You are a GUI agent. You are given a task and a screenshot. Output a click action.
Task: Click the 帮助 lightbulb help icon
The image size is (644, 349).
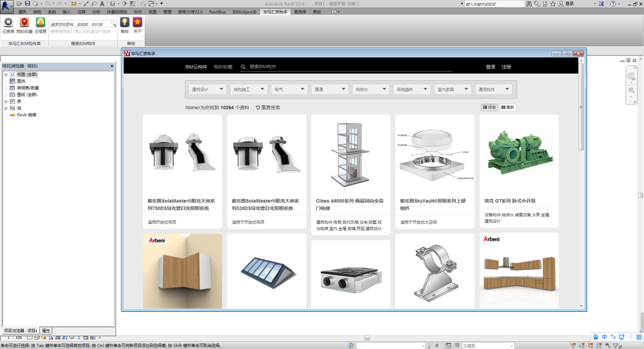pyautogui.click(x=124, y=23)
